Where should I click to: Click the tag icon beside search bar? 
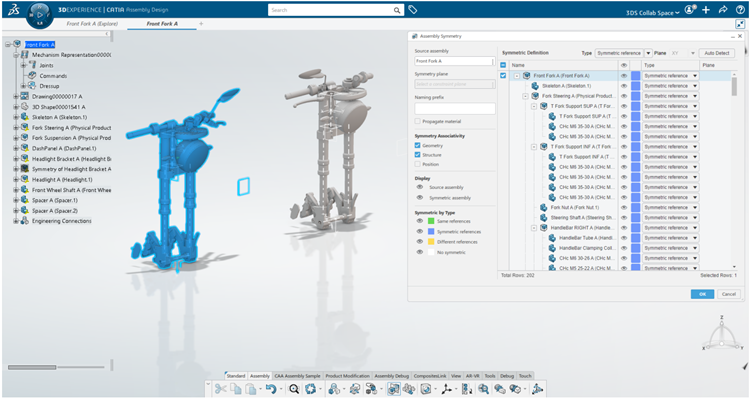coord(414,10)
